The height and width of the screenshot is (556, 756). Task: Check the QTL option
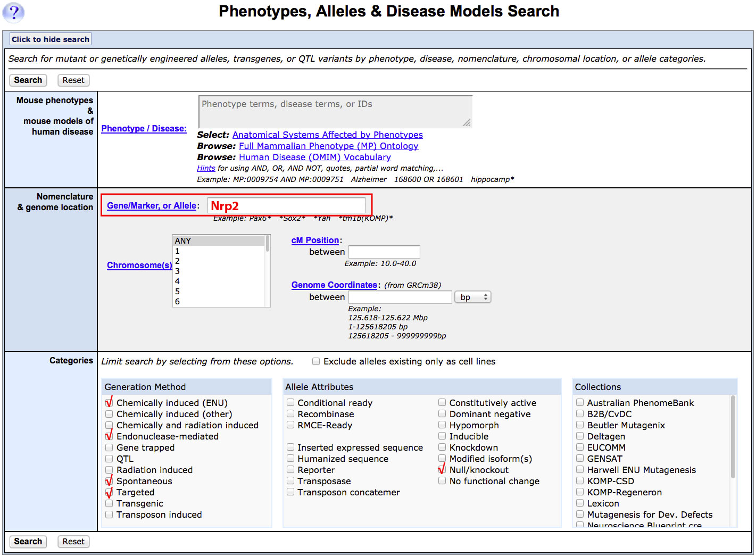pyautogui.click(x=109, y=459)
